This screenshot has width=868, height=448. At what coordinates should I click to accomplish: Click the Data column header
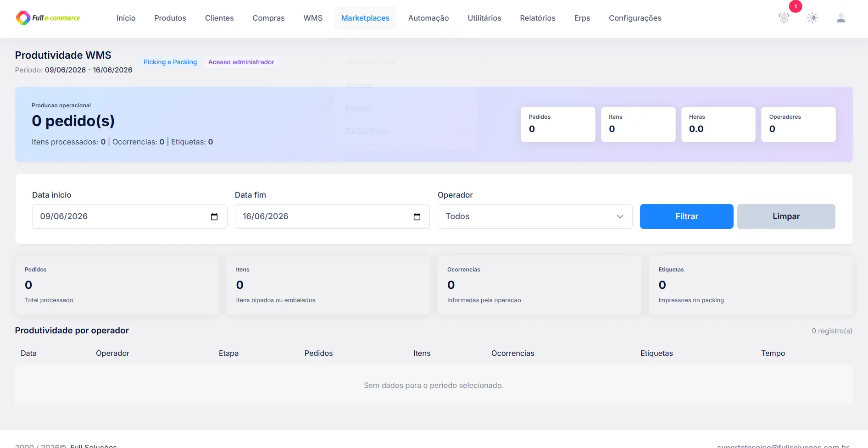click(x=28, y=353)
